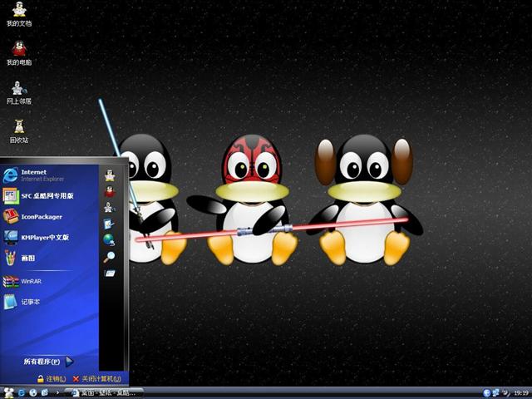Open SFC 桌酷网专用版 in the start menu
This screenshot has width=532, height=399.
[x=38, y=196]
